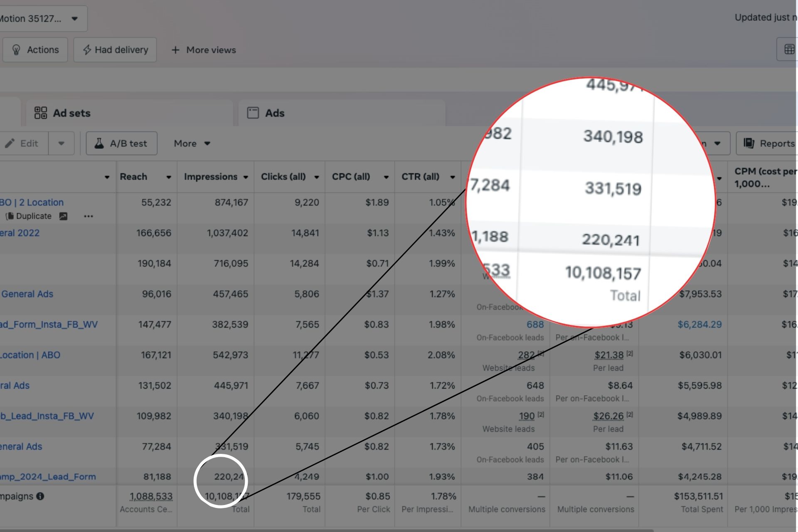Click the chart icon next to Duplicate
This screenshot has height=532, width=798.
click(x=63, y=216)
